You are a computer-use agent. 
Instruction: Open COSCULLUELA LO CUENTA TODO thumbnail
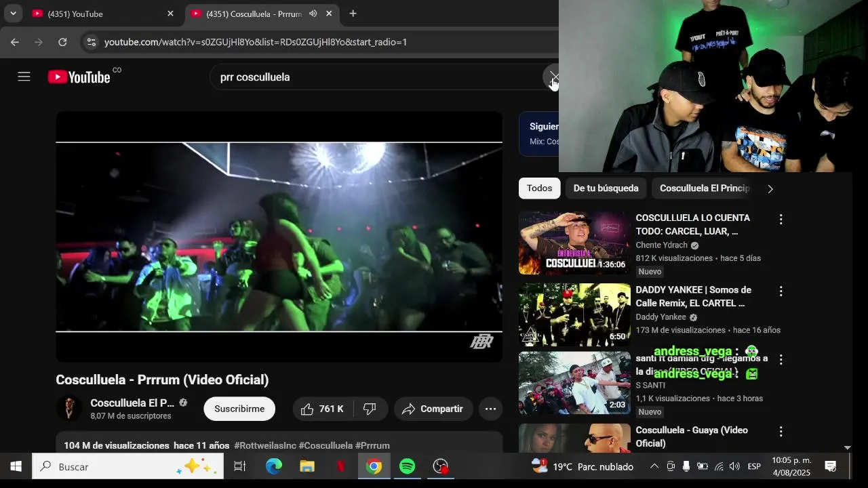574,243
